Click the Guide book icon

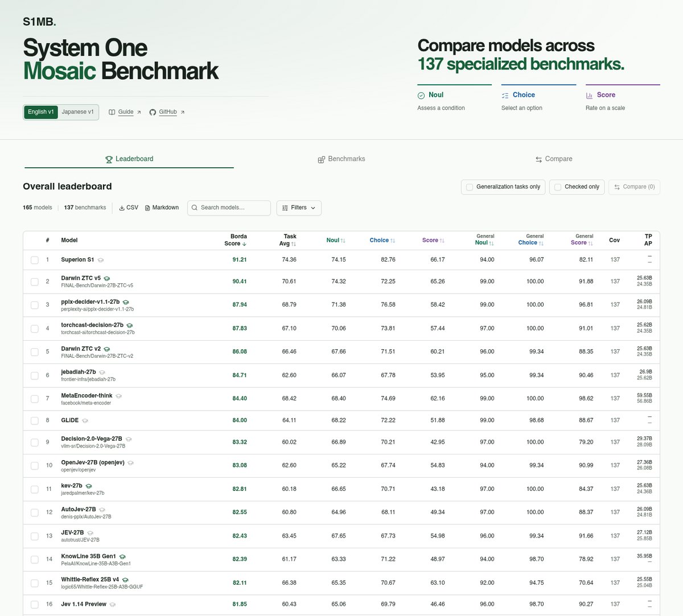[112, 112]
